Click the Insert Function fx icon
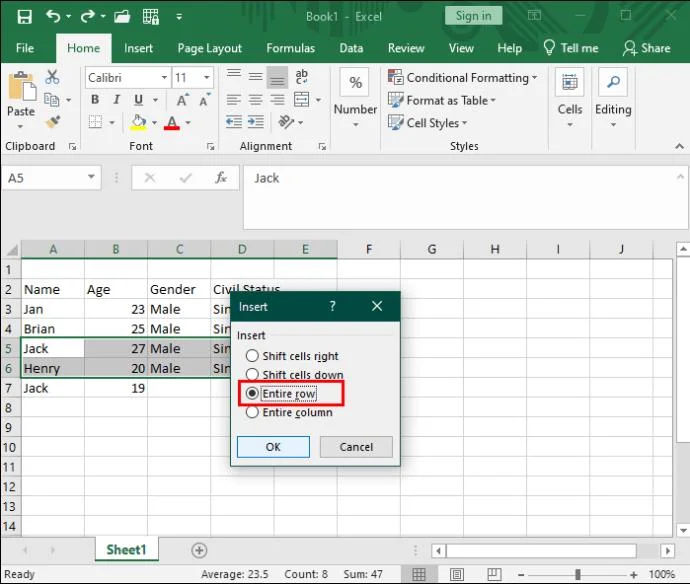The width and height of the screenshot is (690, 584). click(221, 178)
